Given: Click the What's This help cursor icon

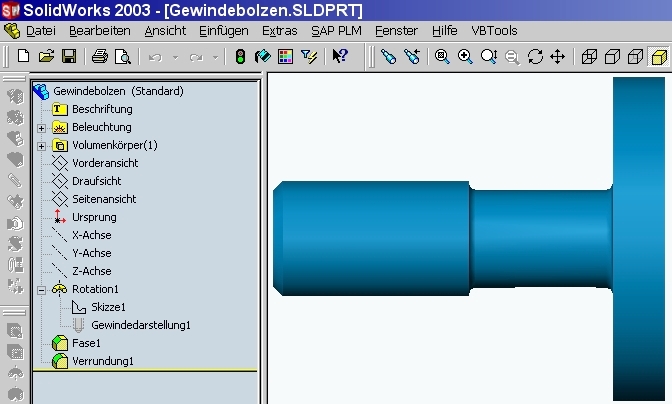Looking at the screenshot, I should pos(340,56).
